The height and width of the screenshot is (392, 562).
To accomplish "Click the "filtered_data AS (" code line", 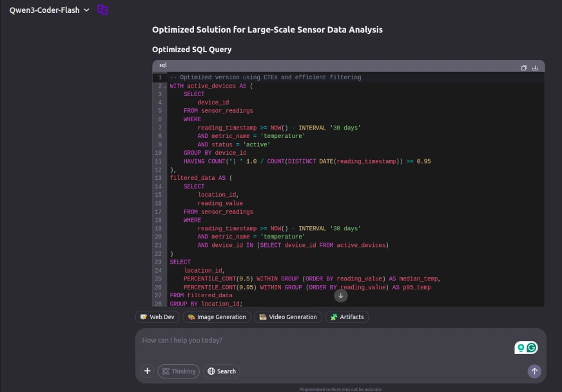I will click(x=201, y=178).
